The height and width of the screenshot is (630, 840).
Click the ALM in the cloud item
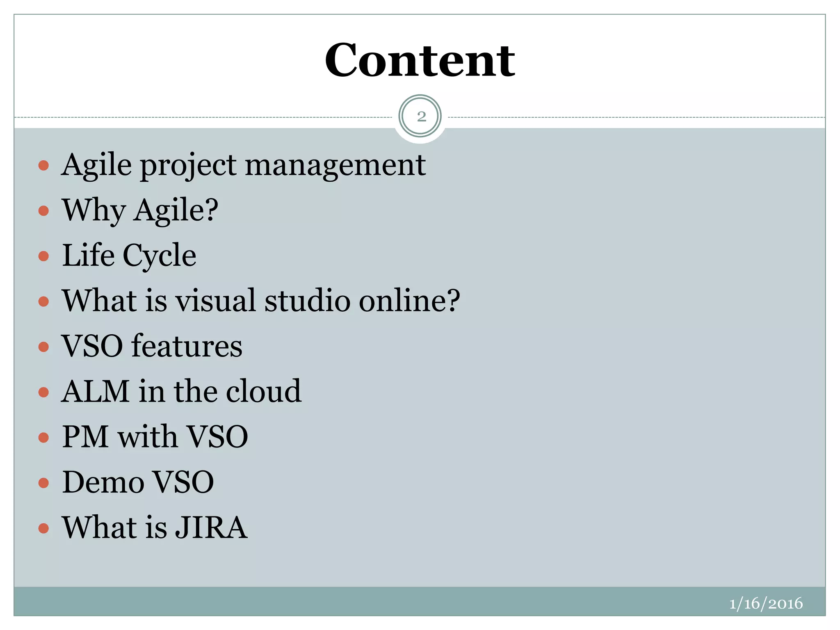point(181,392)
